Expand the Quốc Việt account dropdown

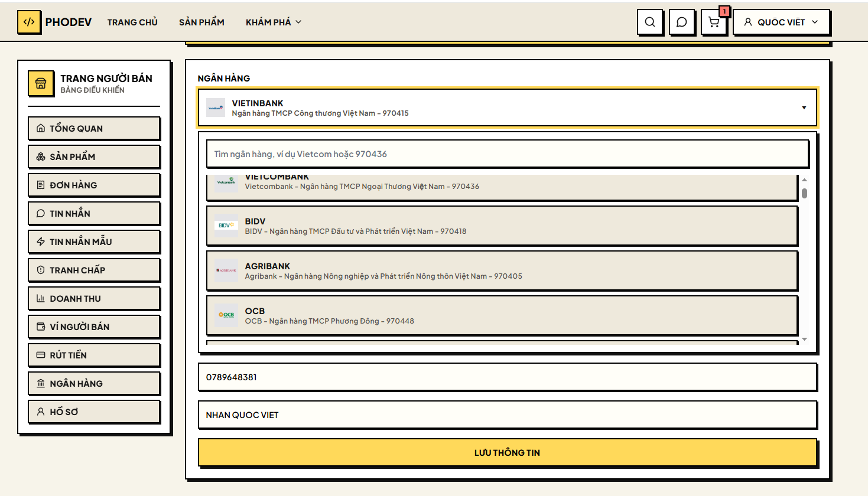(781, 22)
